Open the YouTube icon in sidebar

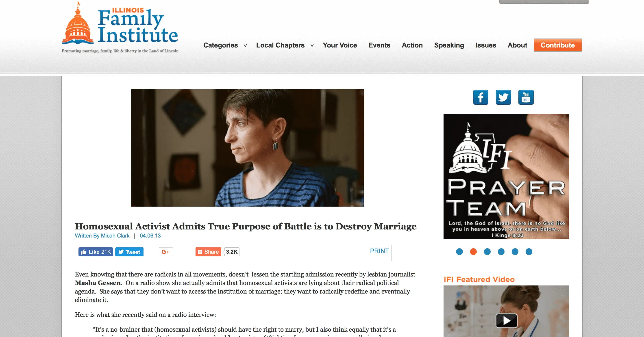526,97
